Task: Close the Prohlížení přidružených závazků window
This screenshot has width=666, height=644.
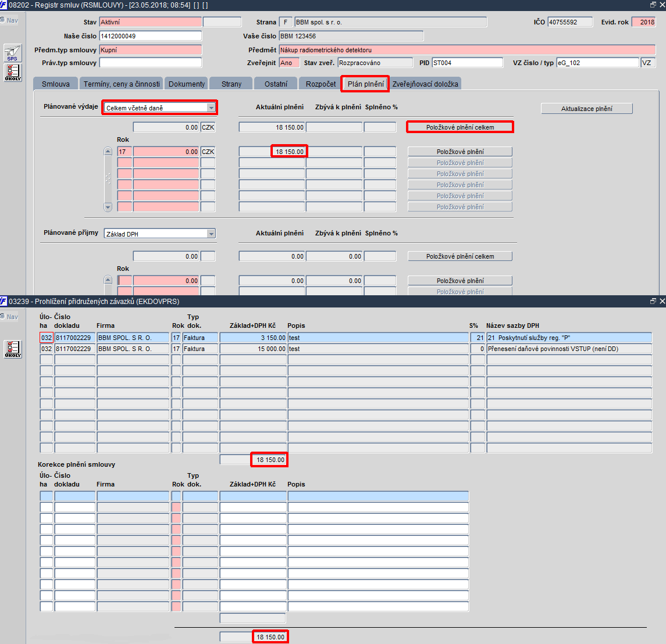Action: pyautogui.click(x=662, y=301)
